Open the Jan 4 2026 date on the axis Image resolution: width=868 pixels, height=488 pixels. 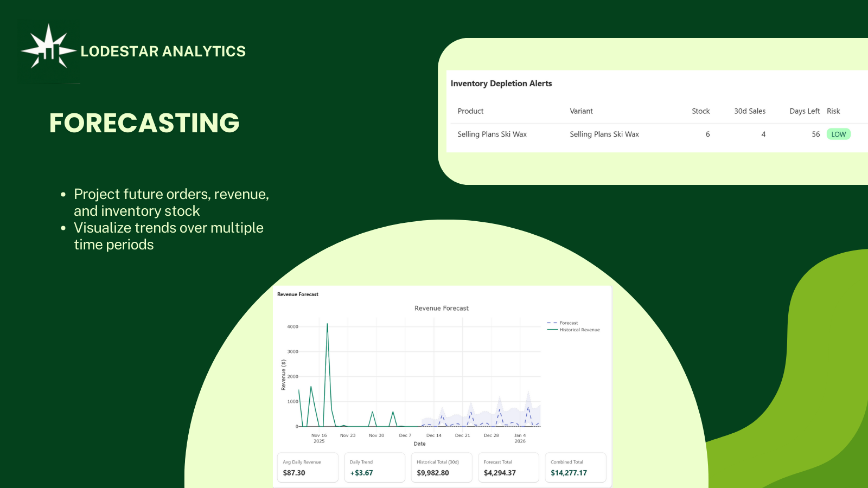pos(520,438)
